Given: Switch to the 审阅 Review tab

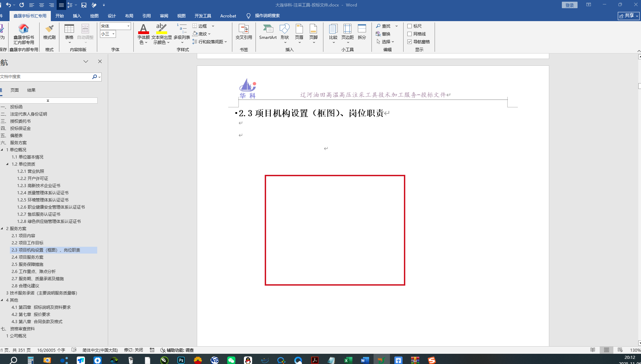Looking at the screenshot, I should [164, 16].
